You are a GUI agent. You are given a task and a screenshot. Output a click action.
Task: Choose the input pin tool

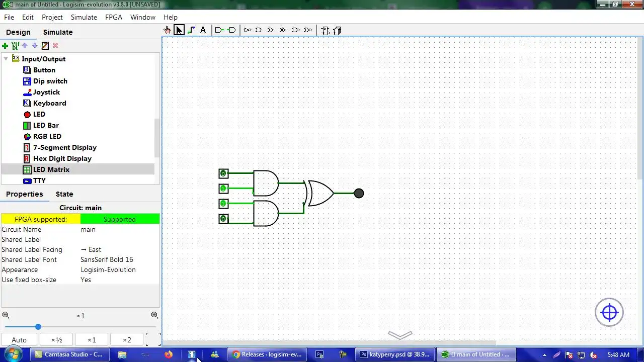tap(219, 30)
